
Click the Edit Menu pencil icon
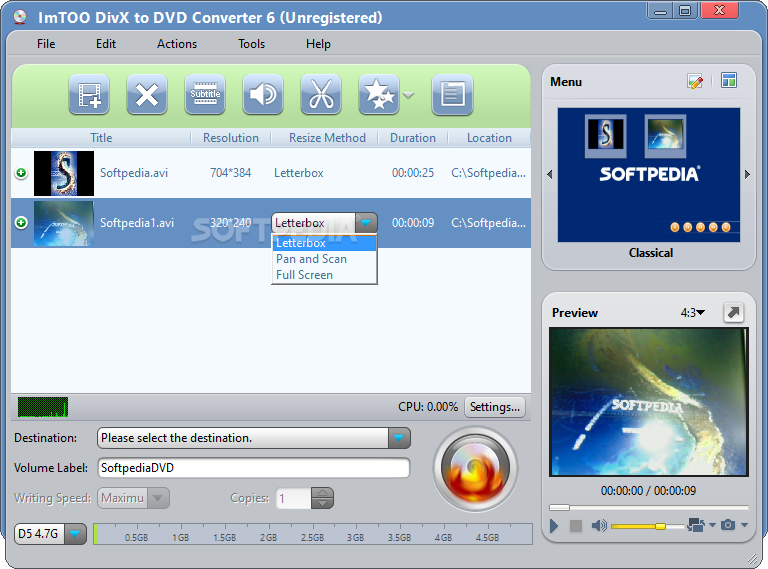(695, 81)
